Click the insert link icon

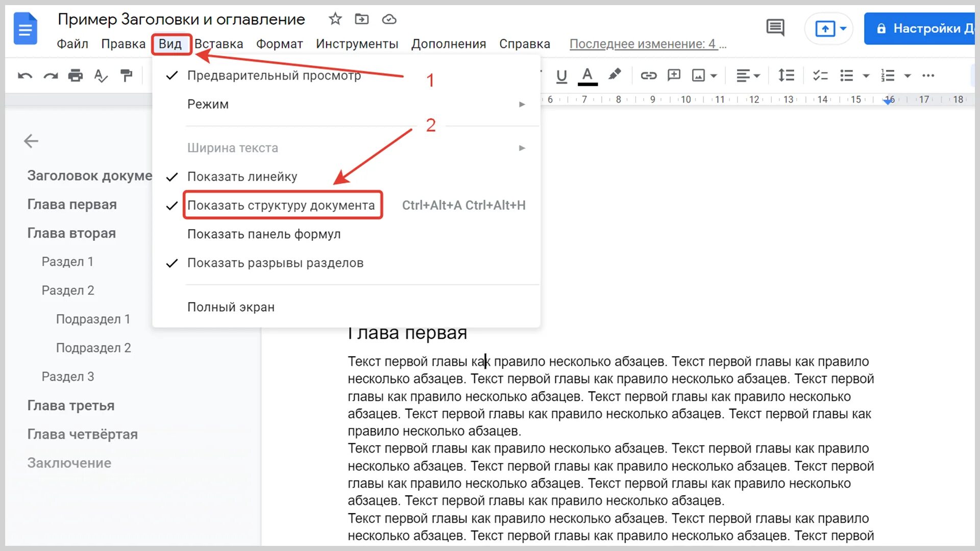point(648,76)
